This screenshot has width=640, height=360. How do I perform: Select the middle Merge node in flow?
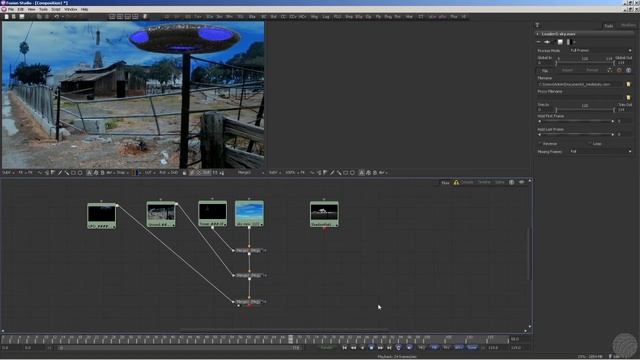click(249, 276)
